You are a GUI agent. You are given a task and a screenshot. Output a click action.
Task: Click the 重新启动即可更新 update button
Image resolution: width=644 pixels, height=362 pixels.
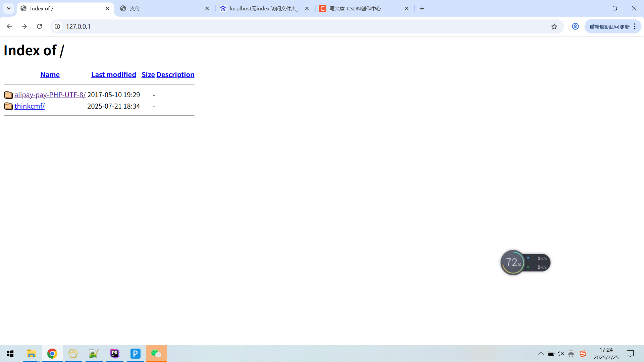pyautogui.click(x=609, y=26)
